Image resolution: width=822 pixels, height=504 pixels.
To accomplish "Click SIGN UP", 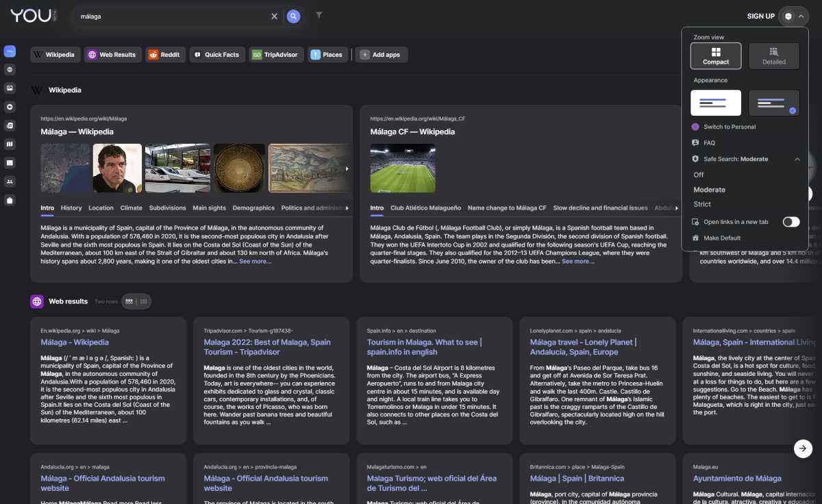I will point(761,16).
